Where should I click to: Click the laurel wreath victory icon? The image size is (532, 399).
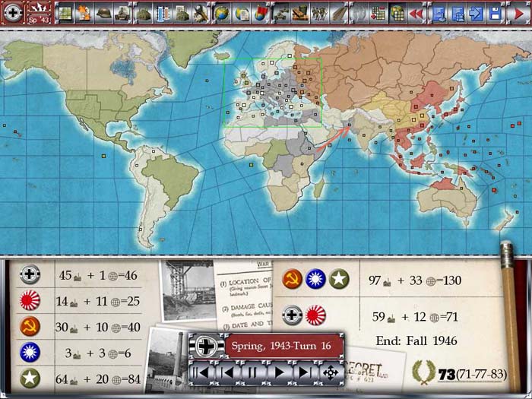tap(423, 372)
